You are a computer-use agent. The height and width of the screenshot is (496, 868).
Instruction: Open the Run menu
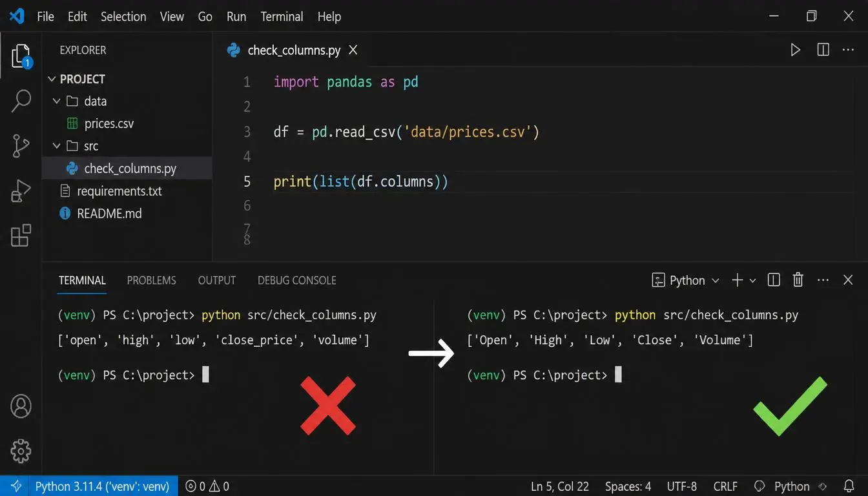click(236, 17)
